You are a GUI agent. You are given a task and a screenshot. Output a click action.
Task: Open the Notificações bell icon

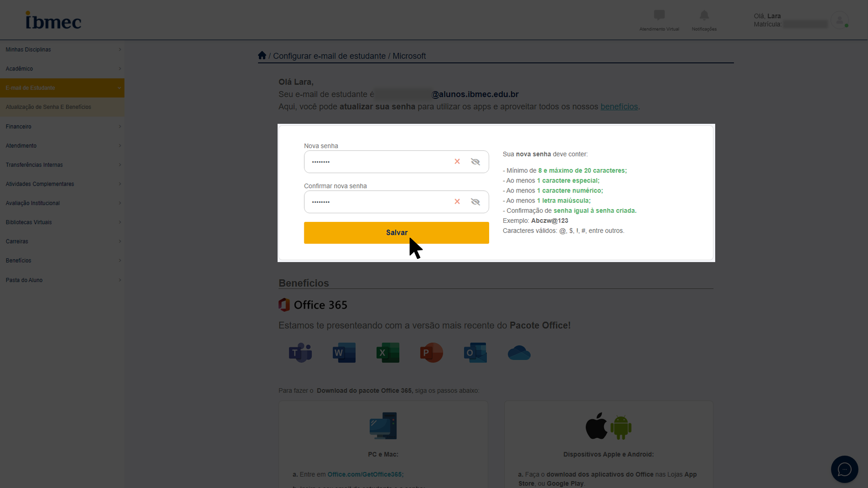pos(704,16)
